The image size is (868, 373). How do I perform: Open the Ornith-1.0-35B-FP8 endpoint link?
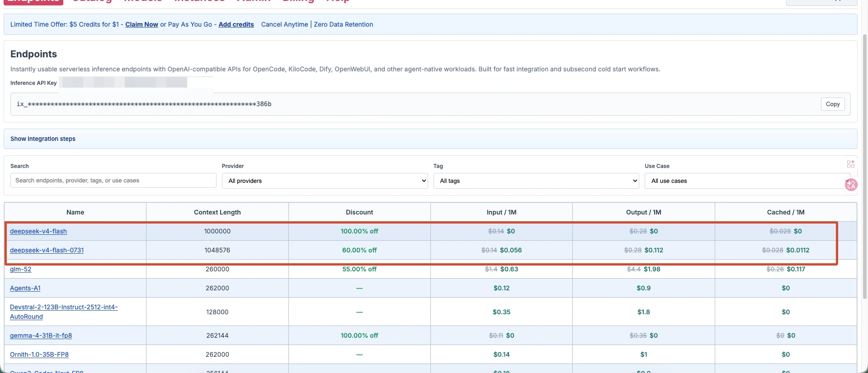point(39,354)
